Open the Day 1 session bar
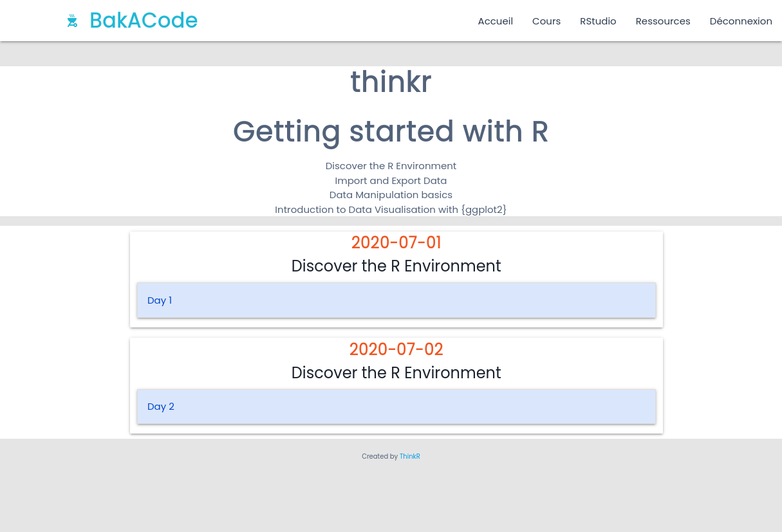Image resolution: width=782 pixels, height=532 pixels. coord(396,300)
